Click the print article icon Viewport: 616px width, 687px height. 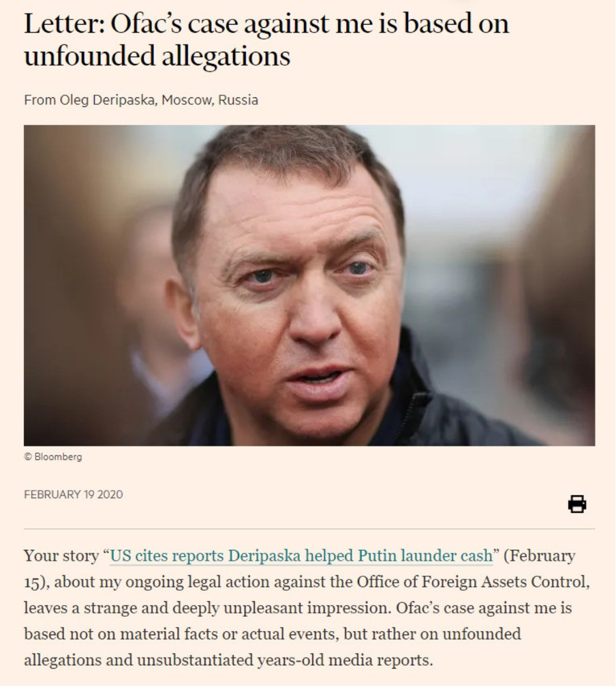[x=576, y=504]
